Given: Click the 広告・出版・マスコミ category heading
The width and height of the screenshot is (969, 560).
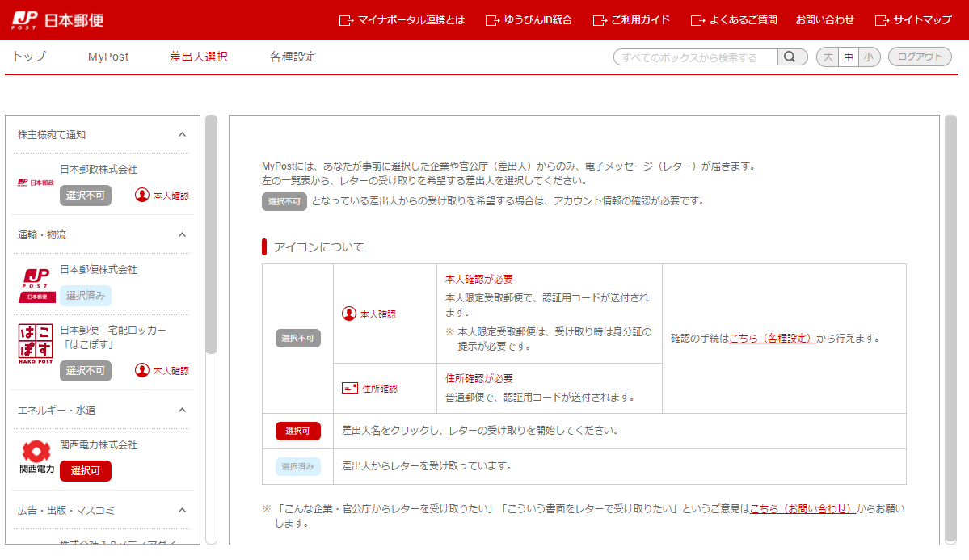Looking at the screenshot, I should [x=66, y=511].
